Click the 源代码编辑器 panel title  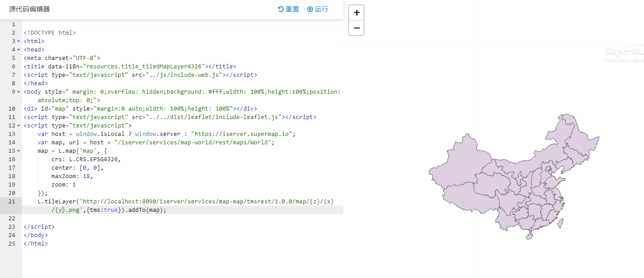pos(29,9)
